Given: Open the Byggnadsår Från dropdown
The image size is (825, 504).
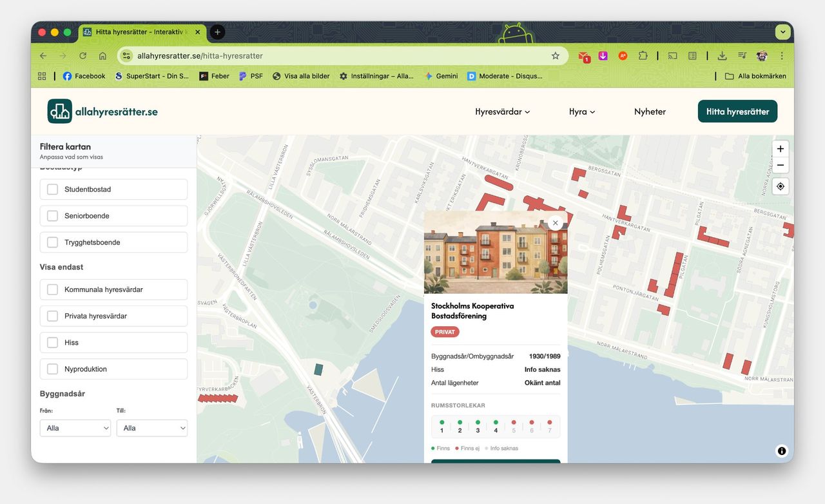Looking at the screenshot, I should [75, 428].
